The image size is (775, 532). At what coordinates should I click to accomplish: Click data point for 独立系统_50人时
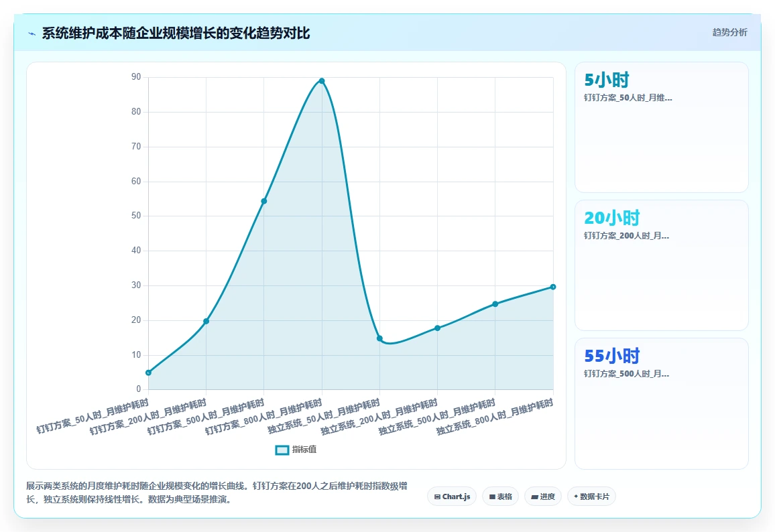pos(379,338)
